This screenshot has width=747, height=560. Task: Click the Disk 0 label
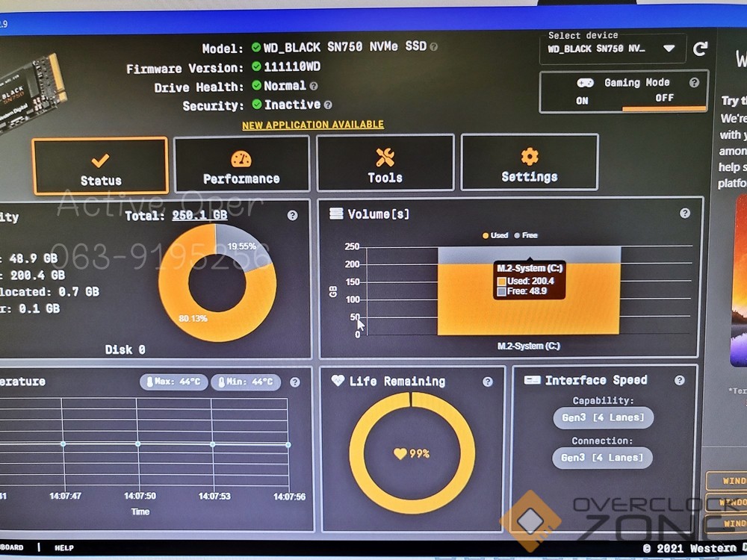coord(125,349)
